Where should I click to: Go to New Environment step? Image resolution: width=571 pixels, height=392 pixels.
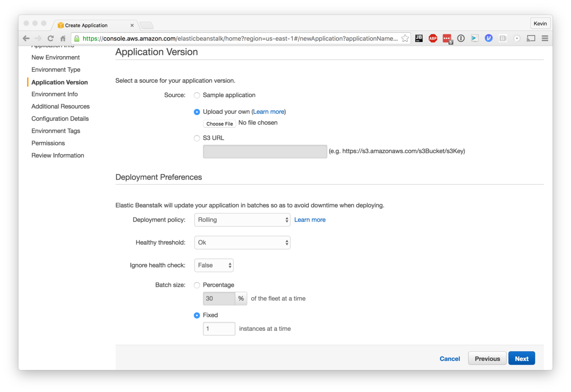[56, 57]
